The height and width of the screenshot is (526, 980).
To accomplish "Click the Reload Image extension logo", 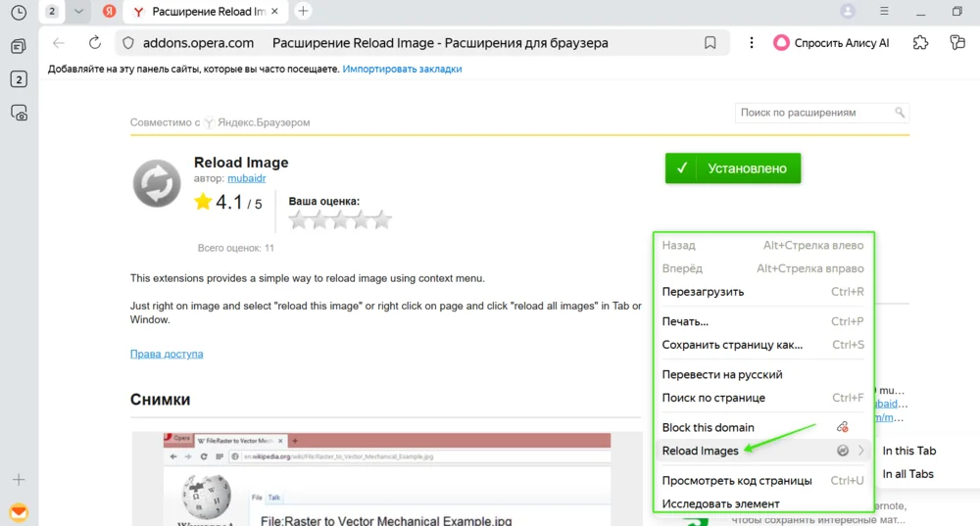I will click(x=157, y=184).
